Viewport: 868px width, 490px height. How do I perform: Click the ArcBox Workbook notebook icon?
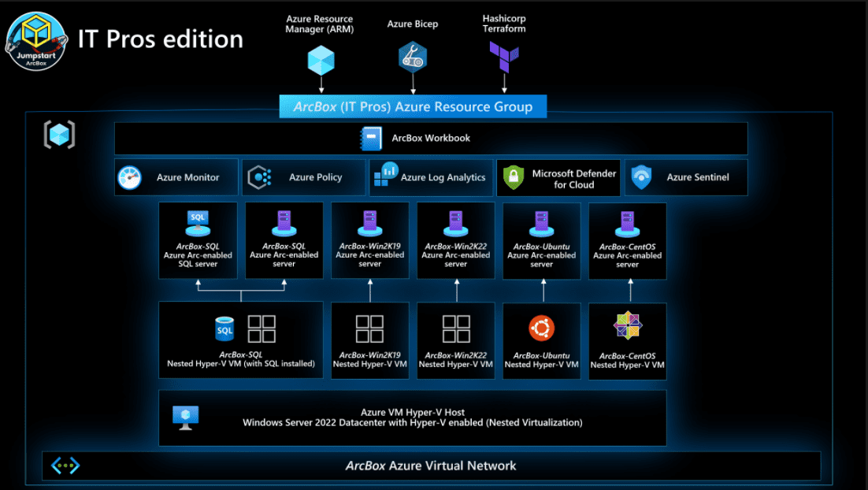(x=371, y=139)
